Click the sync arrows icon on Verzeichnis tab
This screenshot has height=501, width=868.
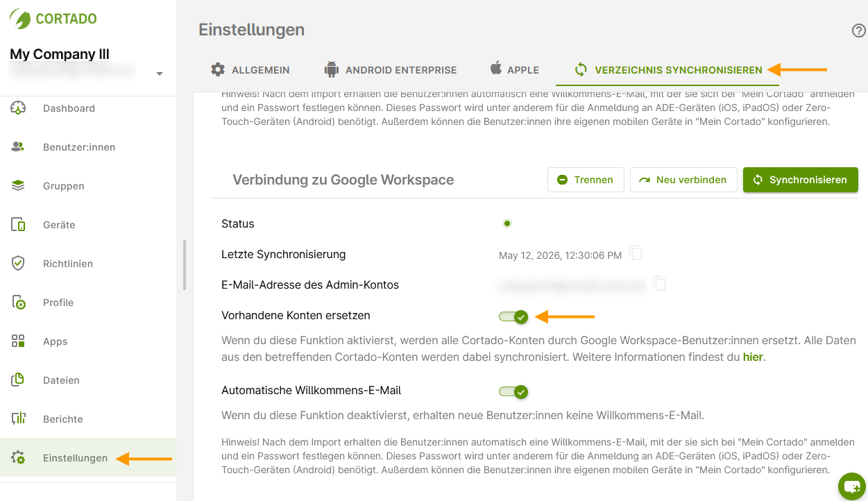coord(581,69)
